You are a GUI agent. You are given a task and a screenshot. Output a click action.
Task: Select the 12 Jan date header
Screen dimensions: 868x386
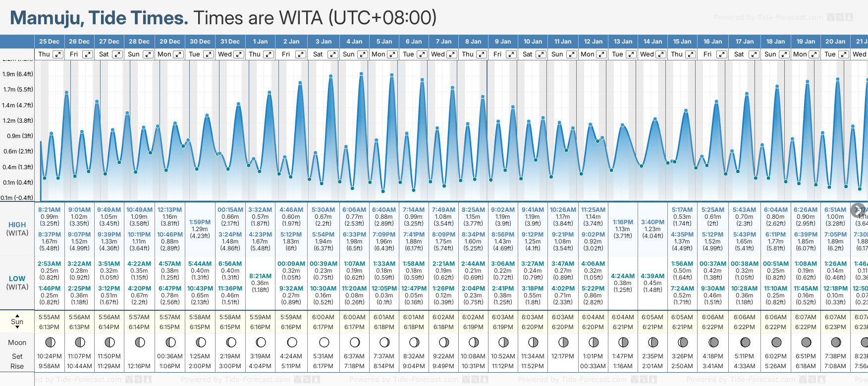(x=593, y=42)
